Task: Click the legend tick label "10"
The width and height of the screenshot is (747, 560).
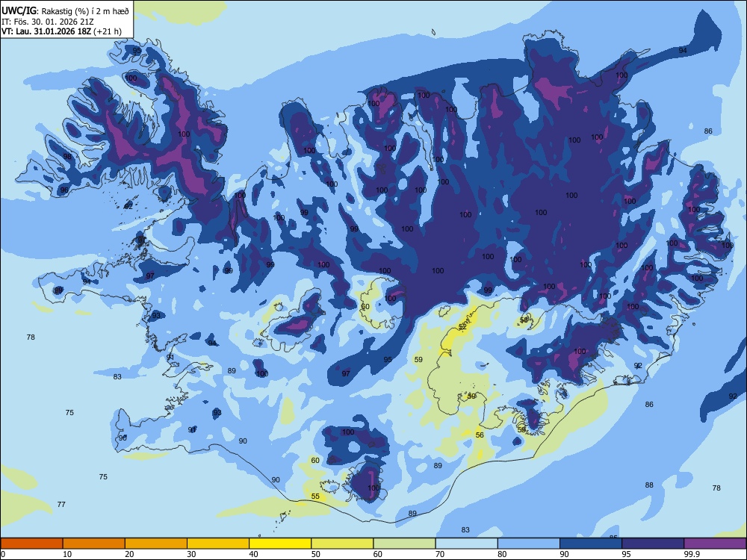Action: tap(67, 554)
